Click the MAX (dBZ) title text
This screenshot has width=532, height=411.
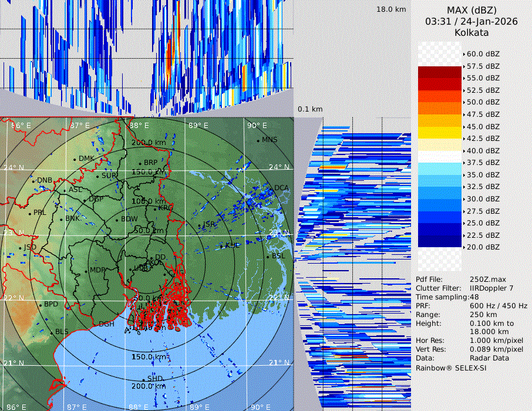pos(472,10)
